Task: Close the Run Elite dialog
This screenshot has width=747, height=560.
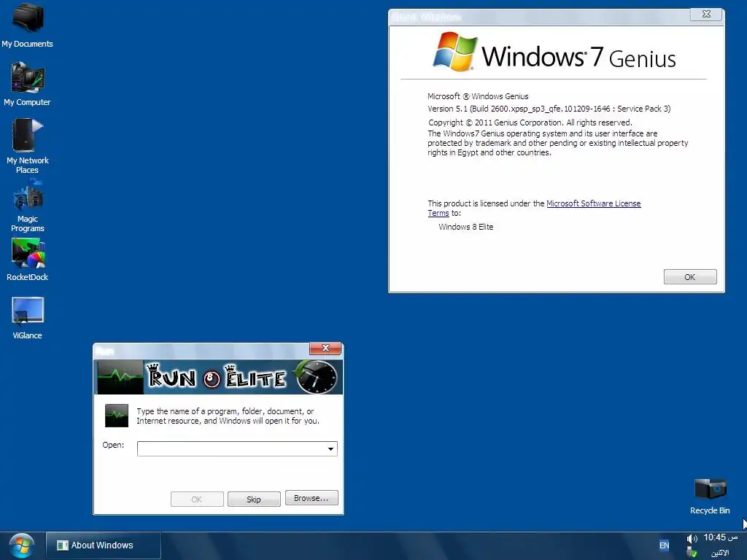Action: (325, 348)
